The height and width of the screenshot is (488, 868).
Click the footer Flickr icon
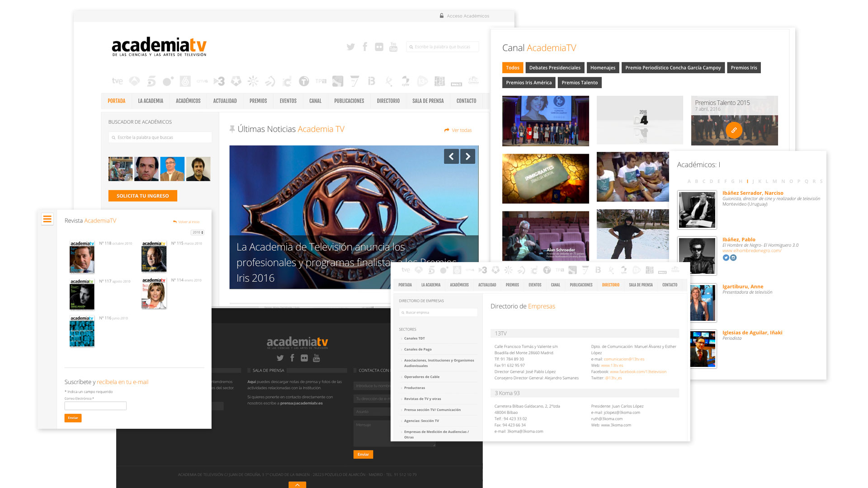tap(304, 358)
